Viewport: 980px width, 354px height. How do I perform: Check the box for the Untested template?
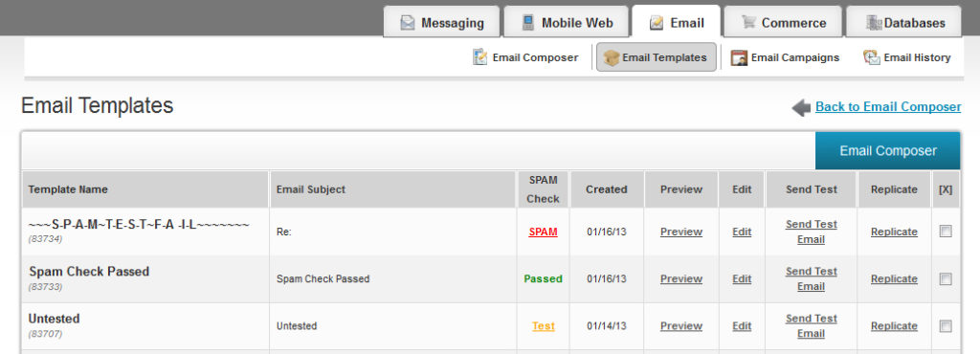tap(946, 326)
